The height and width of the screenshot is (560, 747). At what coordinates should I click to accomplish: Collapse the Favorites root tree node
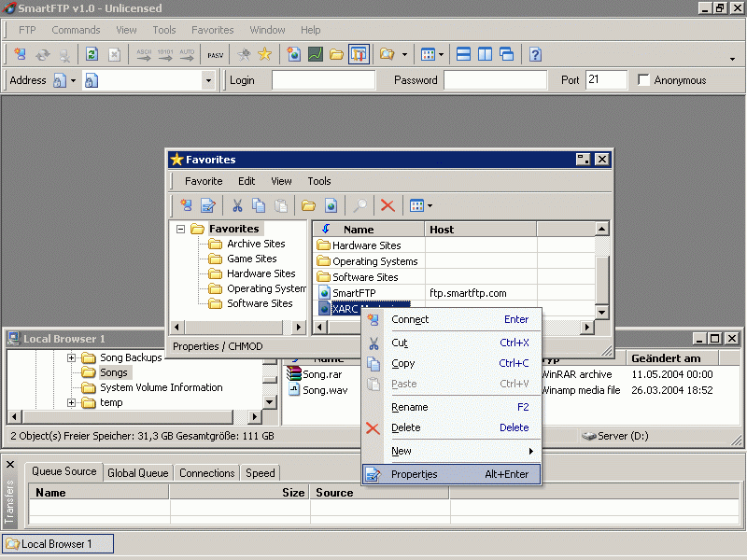pyautogui.click(x=180, y=229)
